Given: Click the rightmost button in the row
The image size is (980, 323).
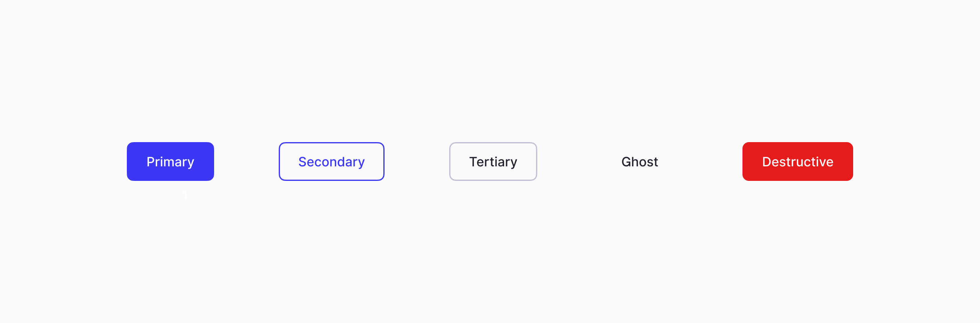Looking at the screenshot, I should [797, 161].
